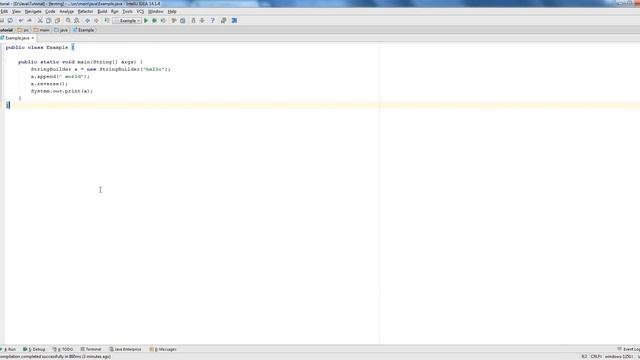Place cursor on the System.out.print(a); line
640x360 pixels.
pyautogui.click(x=62, y=91)
